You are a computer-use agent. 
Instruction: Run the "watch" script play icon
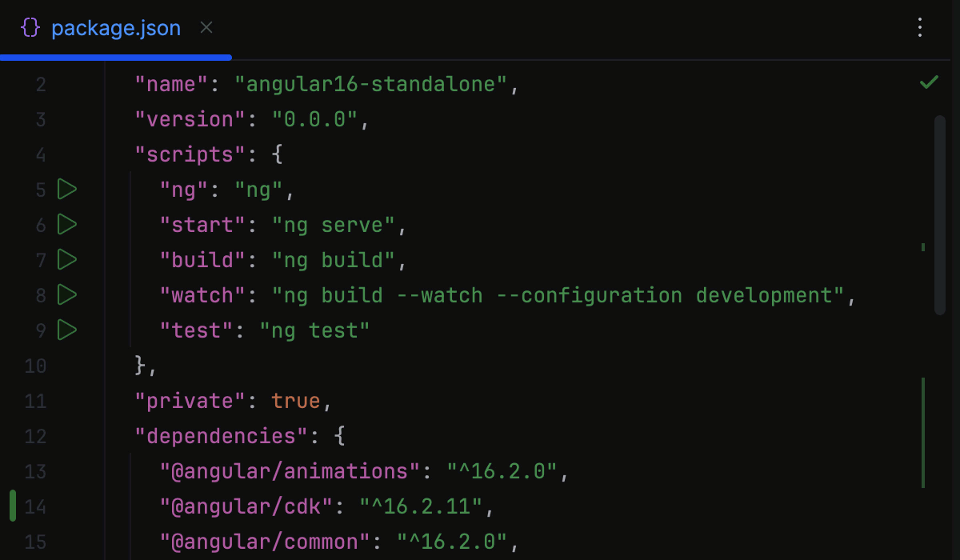point(67,294)
